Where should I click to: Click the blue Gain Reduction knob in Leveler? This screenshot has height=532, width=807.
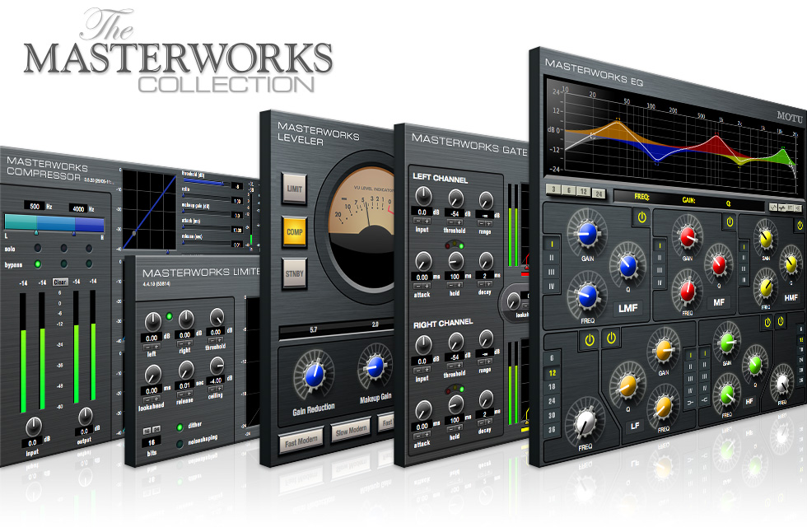coord(314,375)
